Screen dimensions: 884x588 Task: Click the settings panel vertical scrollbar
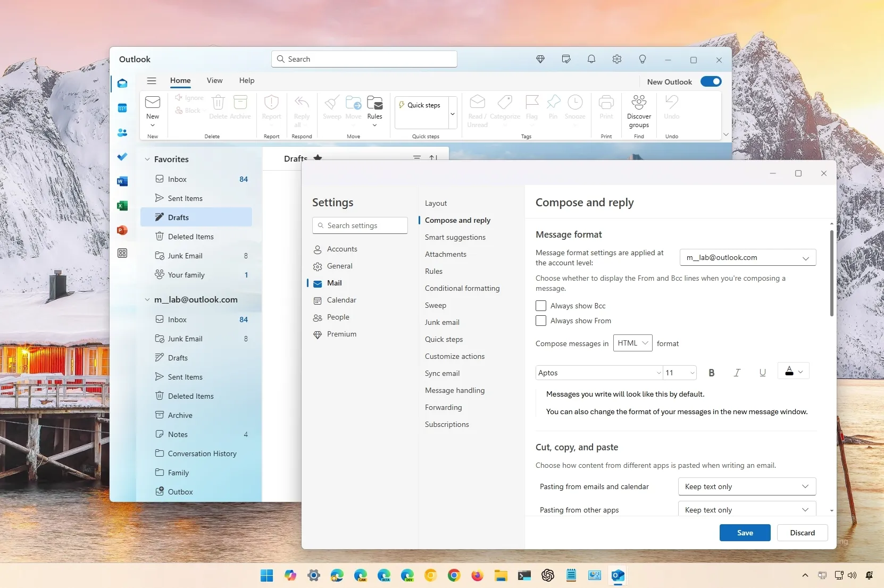832,273
